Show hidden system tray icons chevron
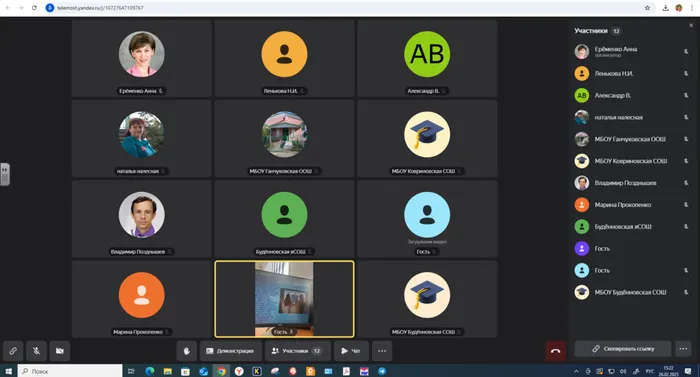This screenshot has height=377, width=700. [576, 371]
